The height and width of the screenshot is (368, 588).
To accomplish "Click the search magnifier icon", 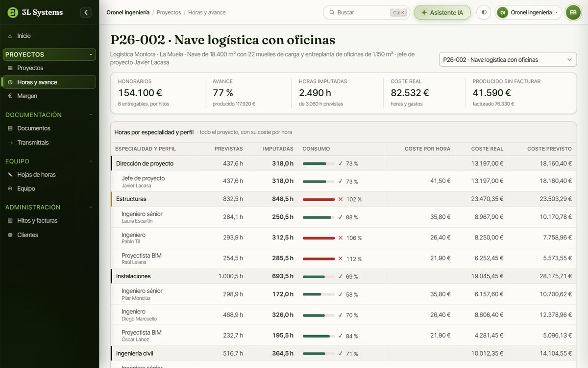I will [x=332, y=12].
